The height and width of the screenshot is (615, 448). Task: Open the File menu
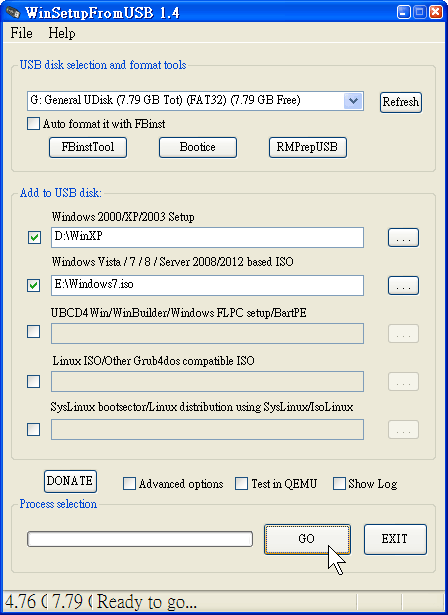pos(21,33)
